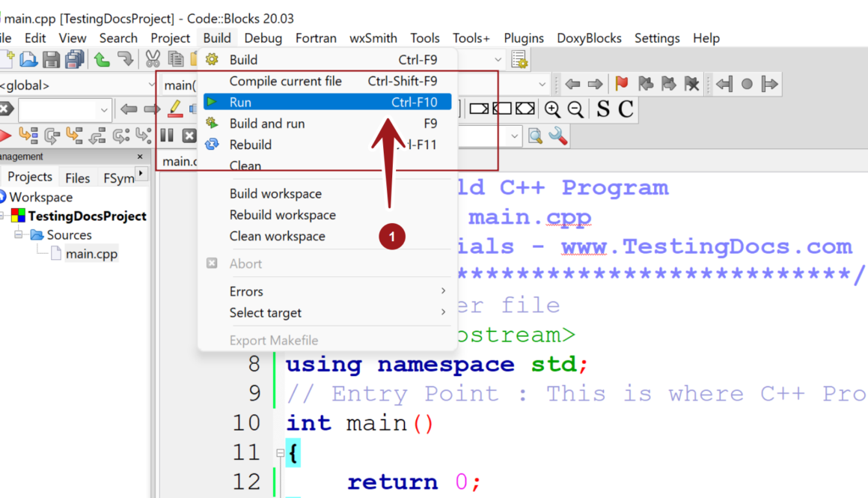868x498 pixels.
Task: Open the build target settings list icon
Action: [519, 59]
